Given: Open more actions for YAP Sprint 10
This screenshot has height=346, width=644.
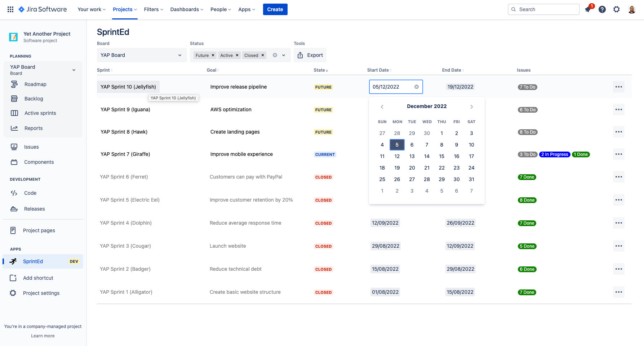Looking at the screenshot, I should pos(619,87).
